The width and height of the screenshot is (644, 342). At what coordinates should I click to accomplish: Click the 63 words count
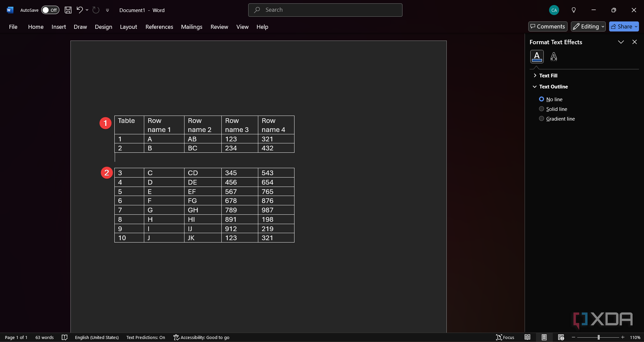point(45,337)
